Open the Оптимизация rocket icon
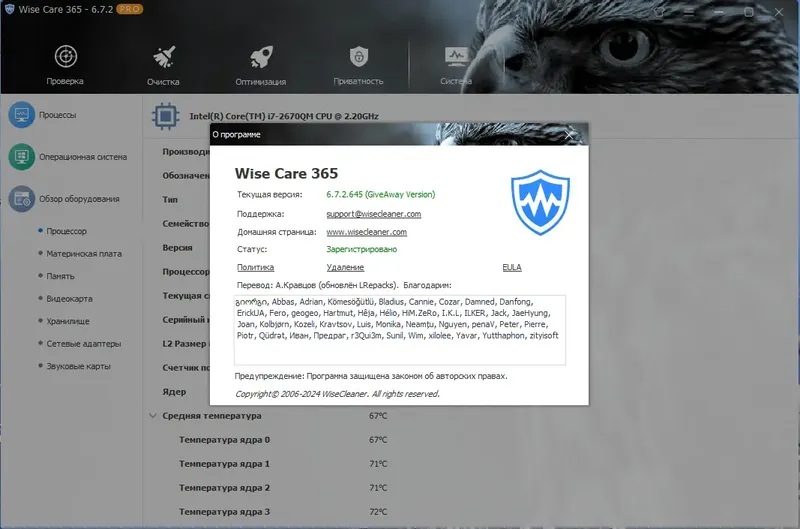Screen dimensions: 800x529 tap(261, 57)
